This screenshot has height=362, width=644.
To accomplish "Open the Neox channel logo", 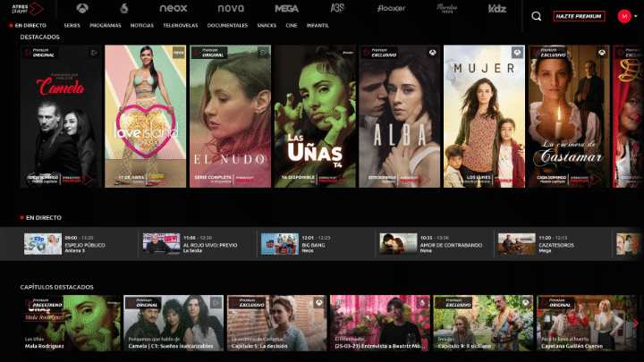I will (174, 8).
